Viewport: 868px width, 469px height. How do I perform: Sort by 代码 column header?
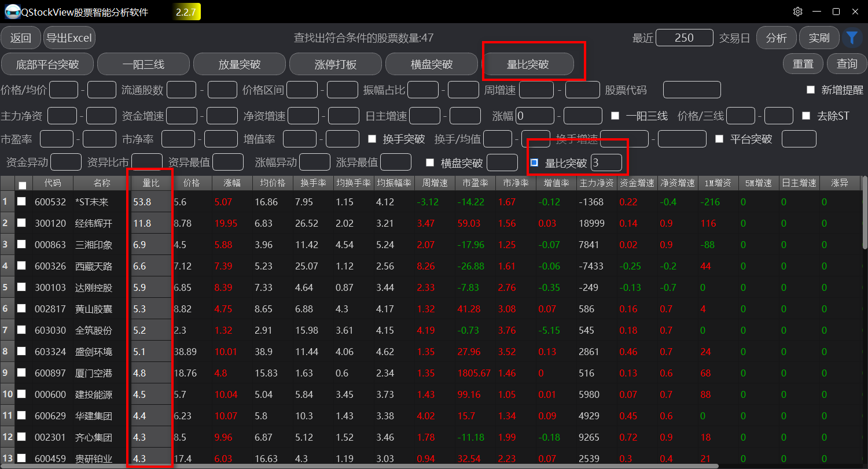coord(53,183)
